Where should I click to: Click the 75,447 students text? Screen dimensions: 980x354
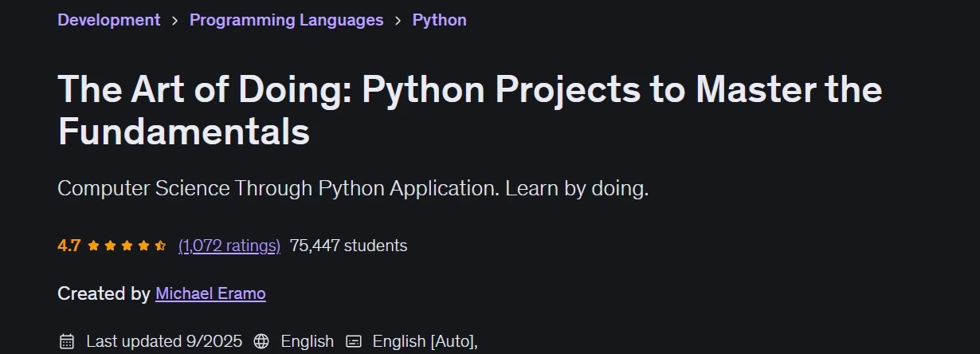pos(348,246)
